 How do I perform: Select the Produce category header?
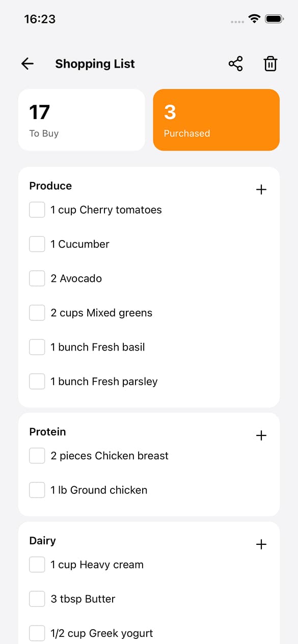coord(50,186)
